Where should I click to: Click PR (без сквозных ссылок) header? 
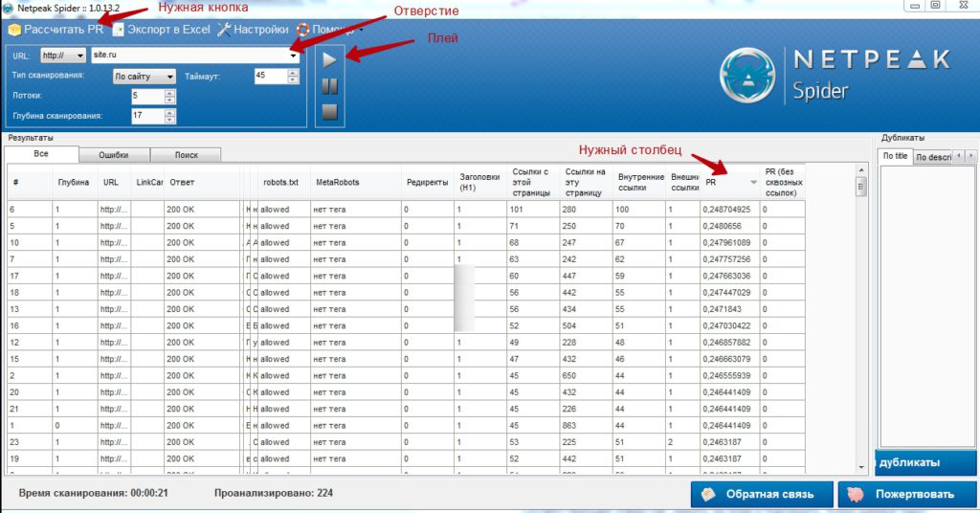tap(783, 183)
